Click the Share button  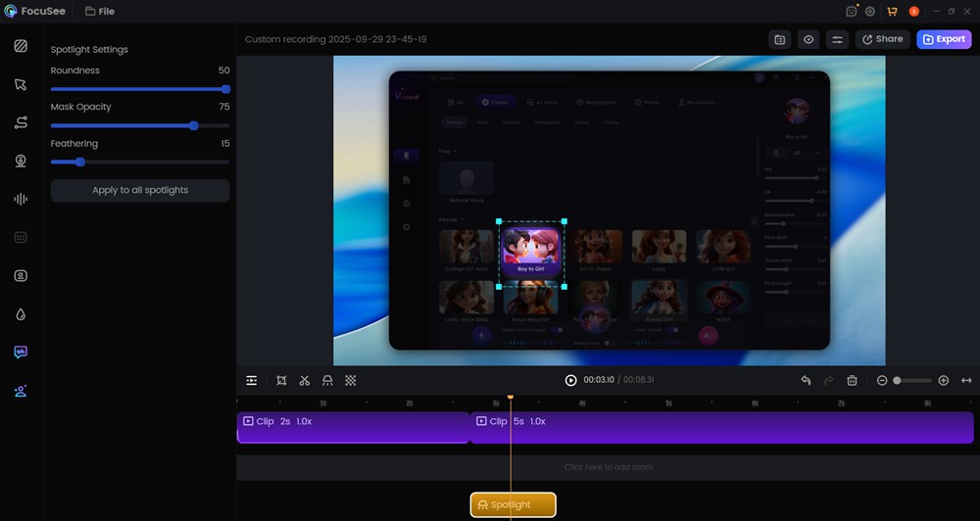click(882, 39)
